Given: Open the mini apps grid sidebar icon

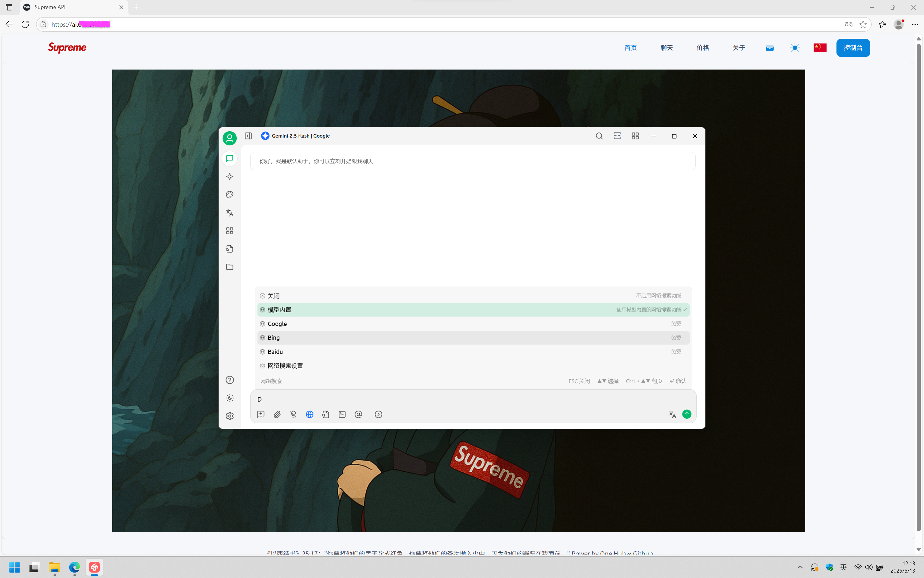Looking at the screenshot, I should click(x=229, y=231).
